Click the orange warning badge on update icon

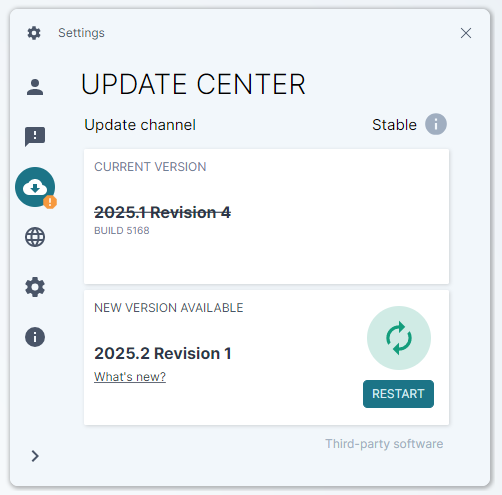tap(50, 202)
